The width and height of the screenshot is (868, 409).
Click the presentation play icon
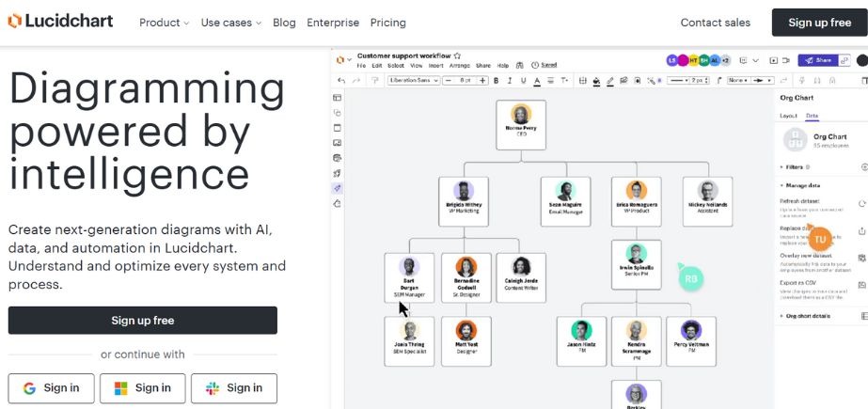coord(774,60)
